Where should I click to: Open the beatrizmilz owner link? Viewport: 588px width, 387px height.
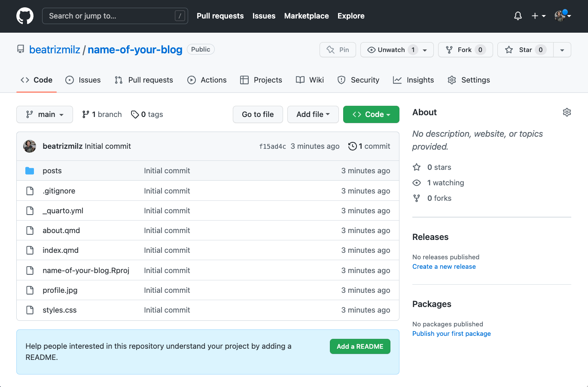[55, 50]
